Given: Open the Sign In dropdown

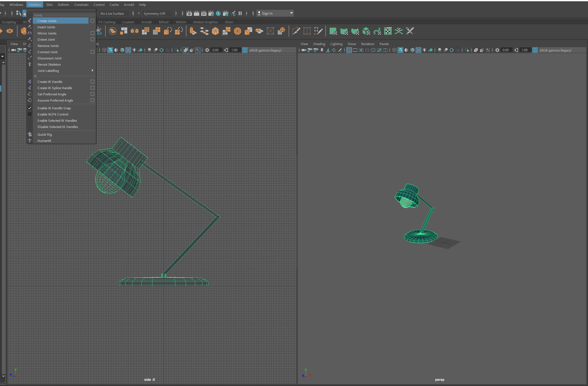Looking at the screenshot, I should pyautogui.click(x=291, y=13).
